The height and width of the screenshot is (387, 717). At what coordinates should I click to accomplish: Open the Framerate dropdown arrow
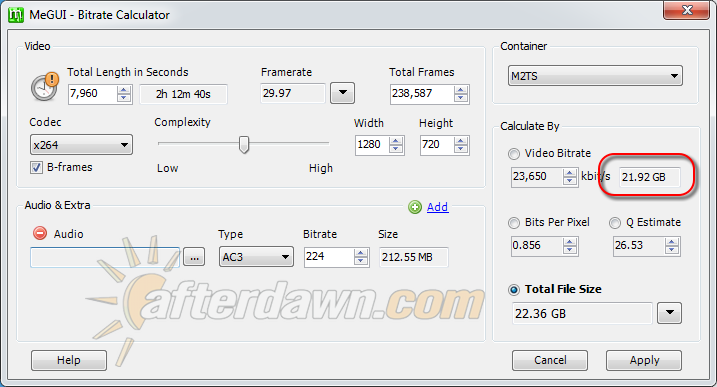pyautogui.click(x=342, y=93)
